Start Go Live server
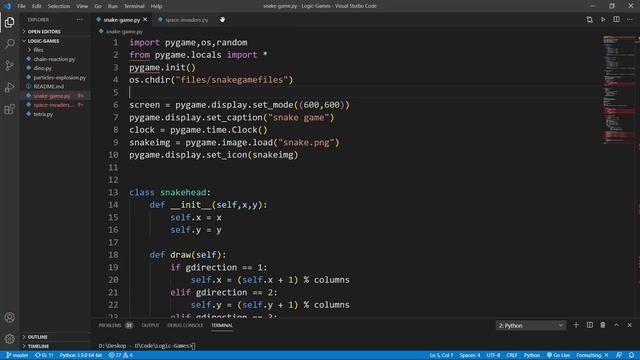This screenshot has width=640, height=360. [558, 356]
